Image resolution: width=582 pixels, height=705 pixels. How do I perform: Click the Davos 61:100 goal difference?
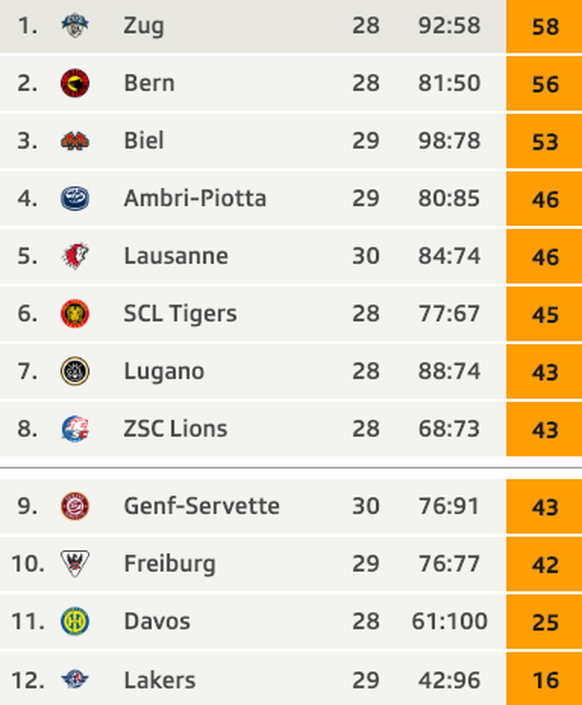(449, 621)
